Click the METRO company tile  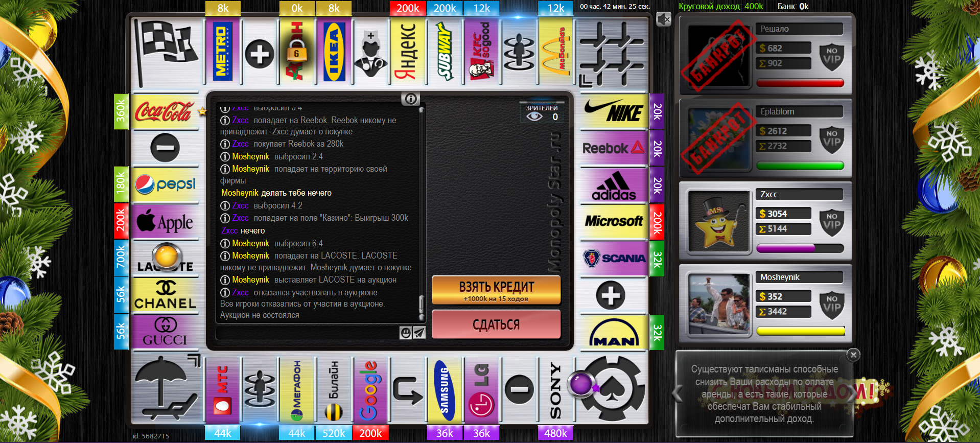tap(223, 51)
